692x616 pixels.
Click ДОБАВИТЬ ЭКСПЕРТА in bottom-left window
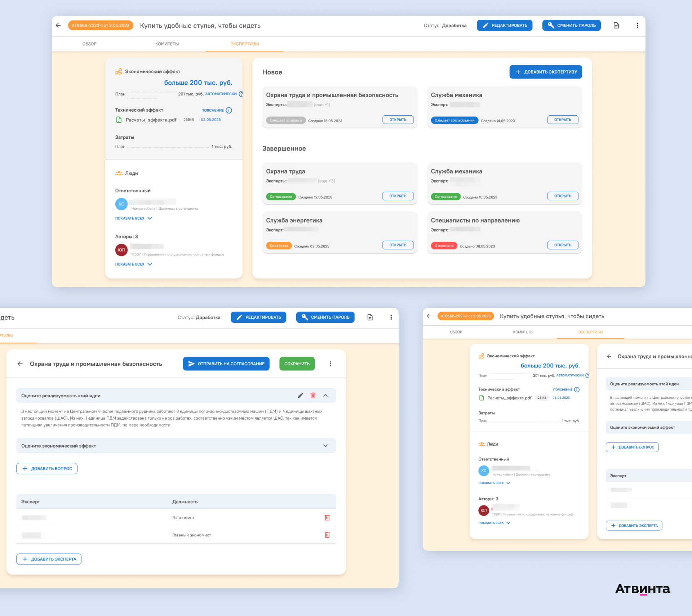point(49,559)
